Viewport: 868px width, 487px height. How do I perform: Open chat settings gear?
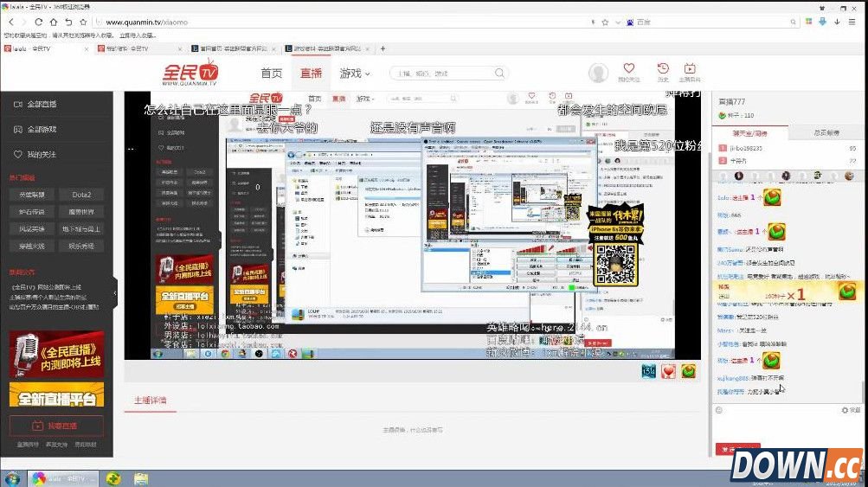[x=845, y=410]
